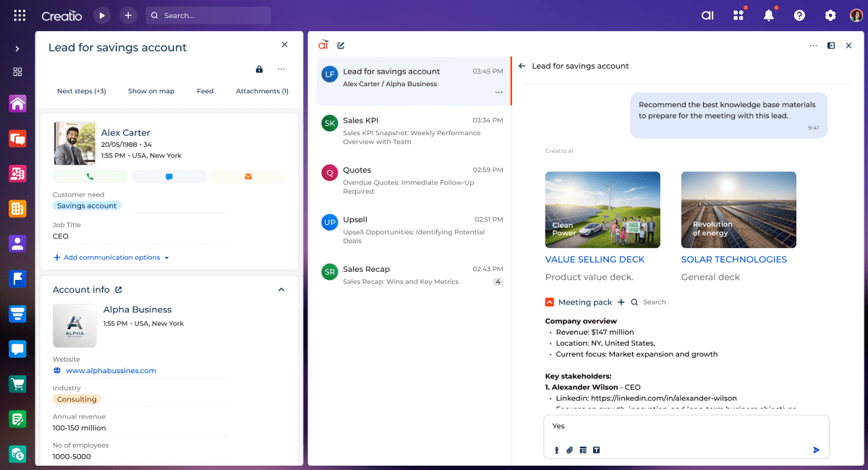Collapse the Account info section
Image resolution: width=868 pixels, height=470 pixels.
tap(281, 290)
